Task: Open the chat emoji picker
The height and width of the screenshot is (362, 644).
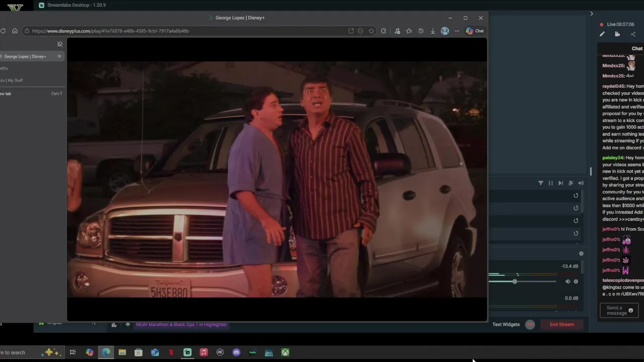Action: (631, 311)
